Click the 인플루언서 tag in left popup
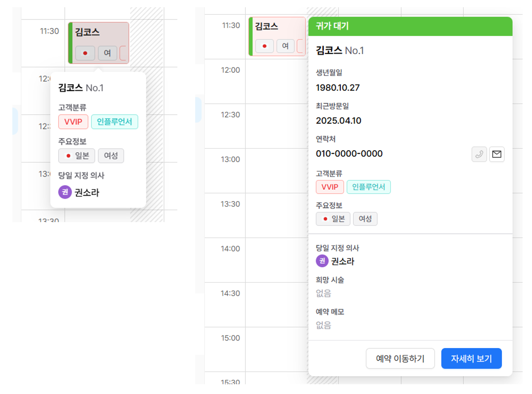 [x=114, y=122]
